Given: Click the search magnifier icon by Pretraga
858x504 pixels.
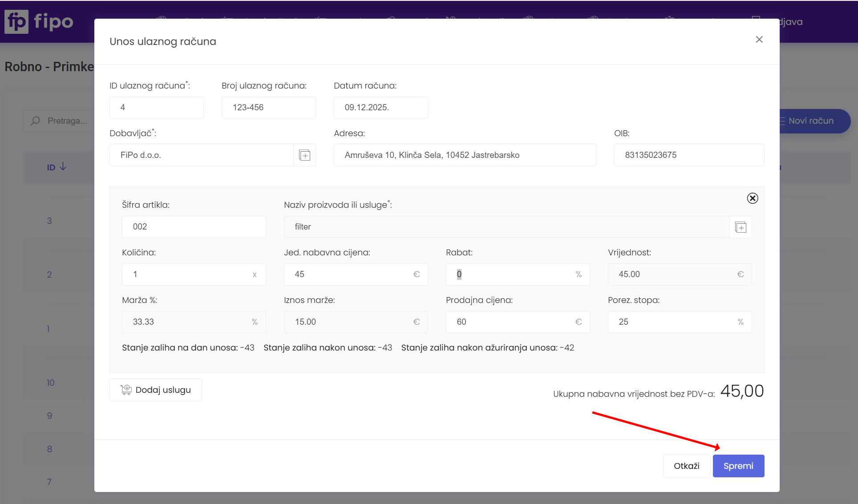Looking at the screenshot, I should point(36,121).
